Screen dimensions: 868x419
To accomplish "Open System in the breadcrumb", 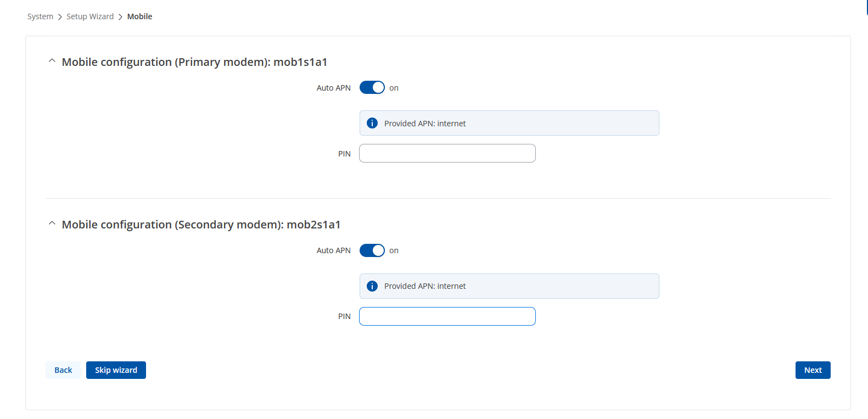I will (40, 16).
